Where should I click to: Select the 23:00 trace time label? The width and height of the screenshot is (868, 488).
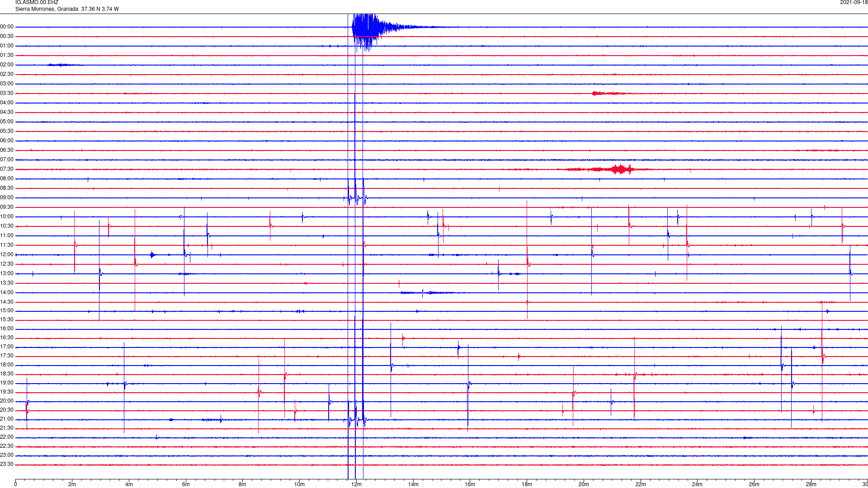tap(7, 455)
